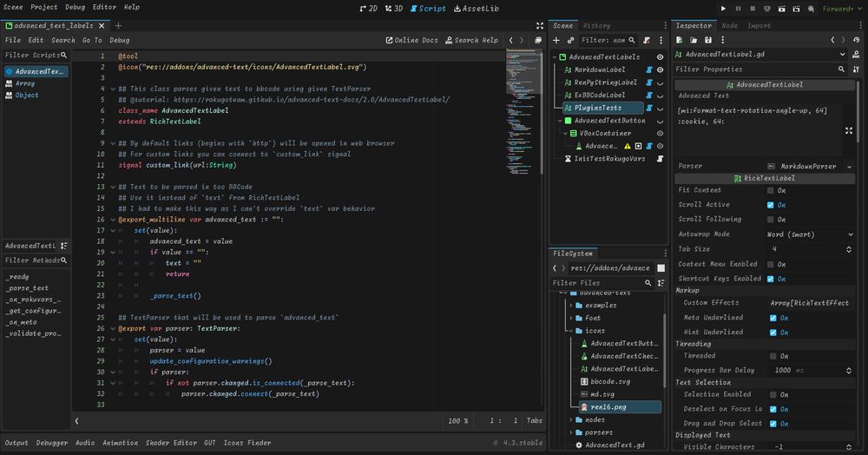This screenshot has width=868, height=455.
Task: Open the Parser MarkdownParser dropdown
Action: (x=810, y=166)
